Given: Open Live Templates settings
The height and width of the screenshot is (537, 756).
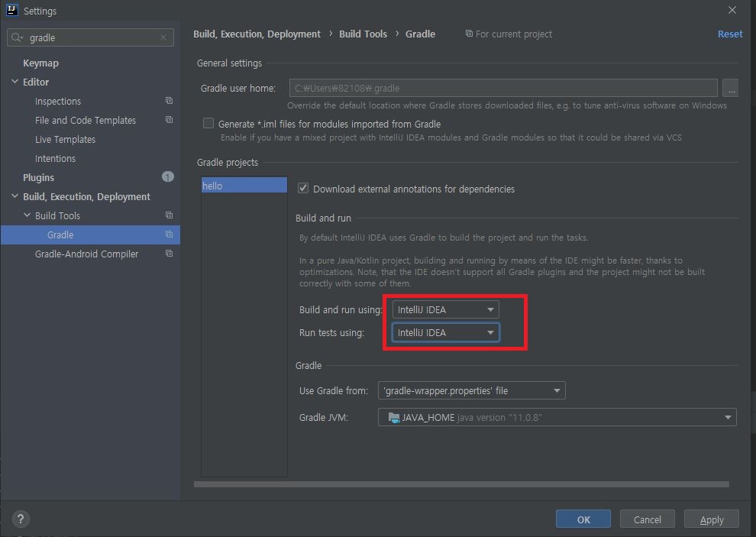Looking at the screenshot, I should (x=65, y=140).
